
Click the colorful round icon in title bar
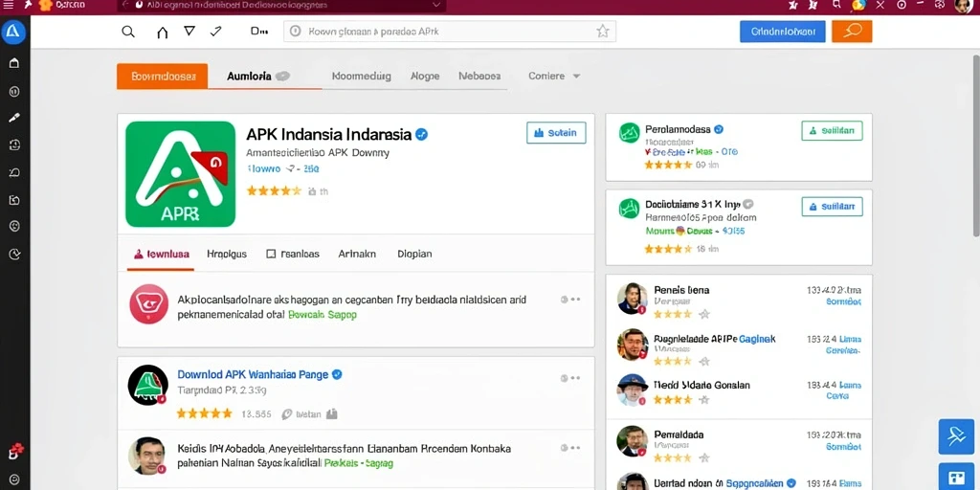[x=858, y=5]
